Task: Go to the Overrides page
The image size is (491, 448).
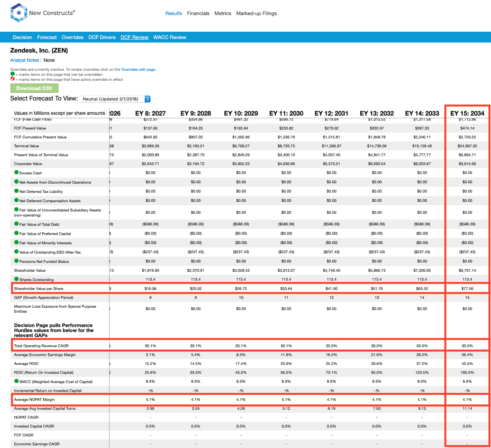Action: pyautogui.click(x=72, y=37)
